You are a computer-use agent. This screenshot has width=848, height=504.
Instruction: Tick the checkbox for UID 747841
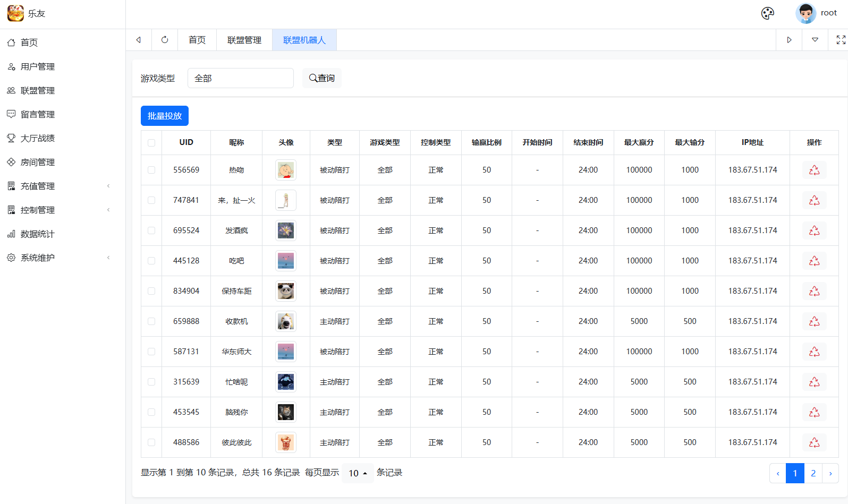[x=151, y=200]
